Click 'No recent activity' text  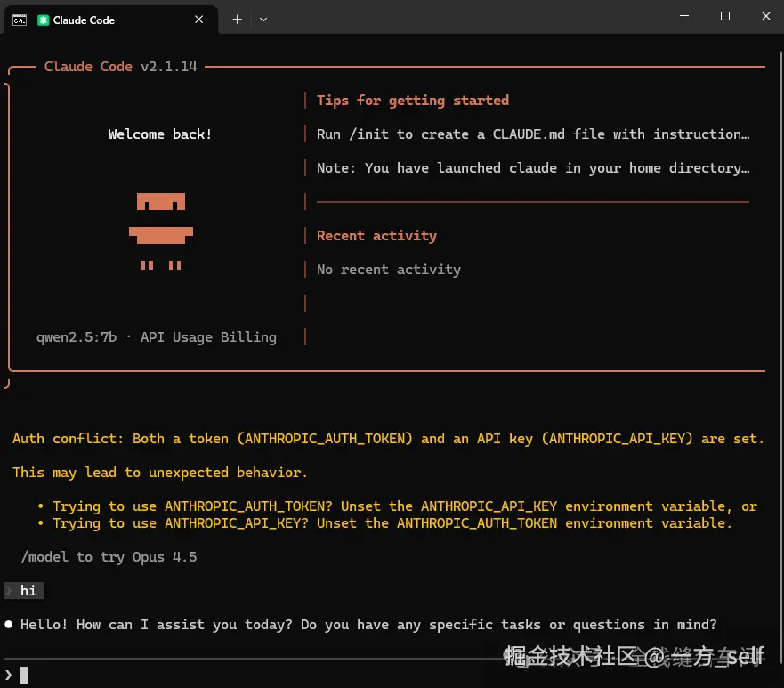click(x=389, y=270)
